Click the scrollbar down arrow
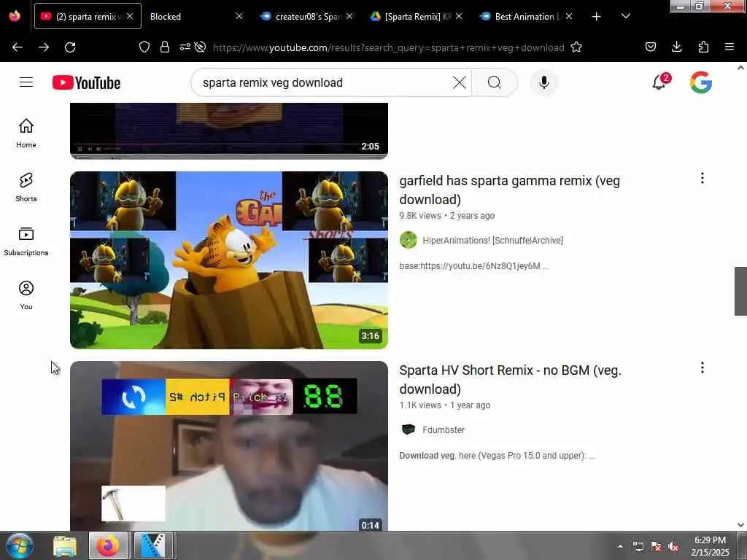 pos(740,525)
